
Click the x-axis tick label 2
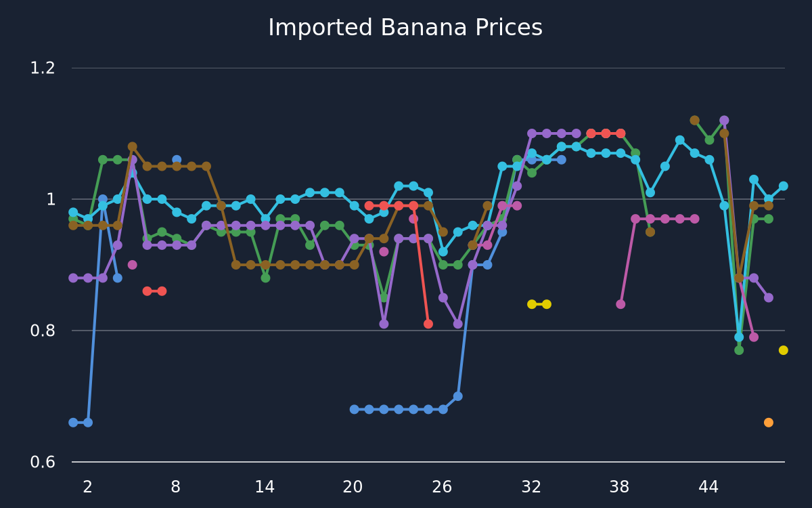click(x=88, y=487)
